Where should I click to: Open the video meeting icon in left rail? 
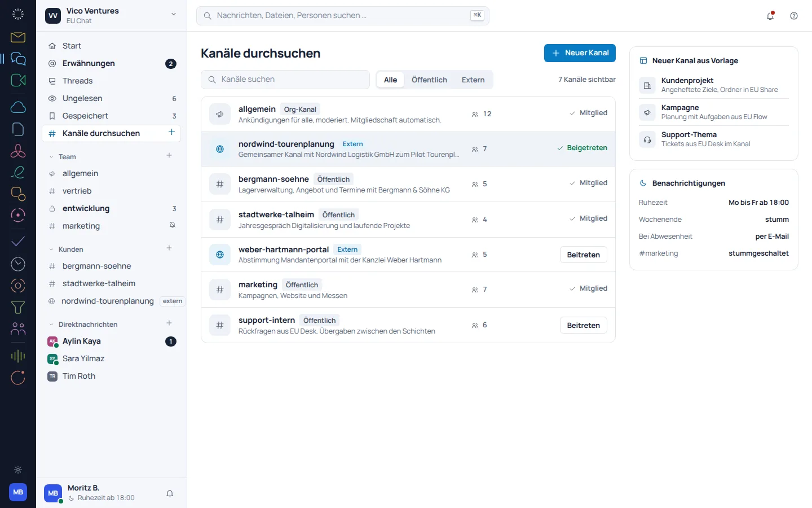click(18, 80)
